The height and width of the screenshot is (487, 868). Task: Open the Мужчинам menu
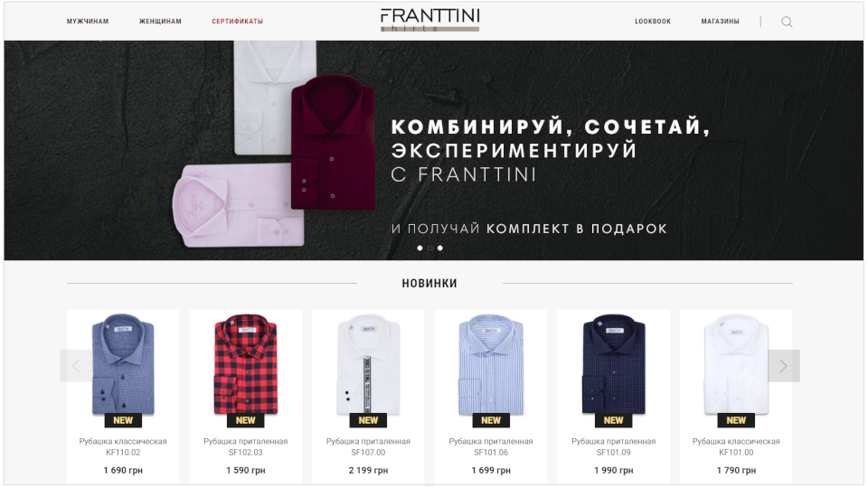coord(88,22)
